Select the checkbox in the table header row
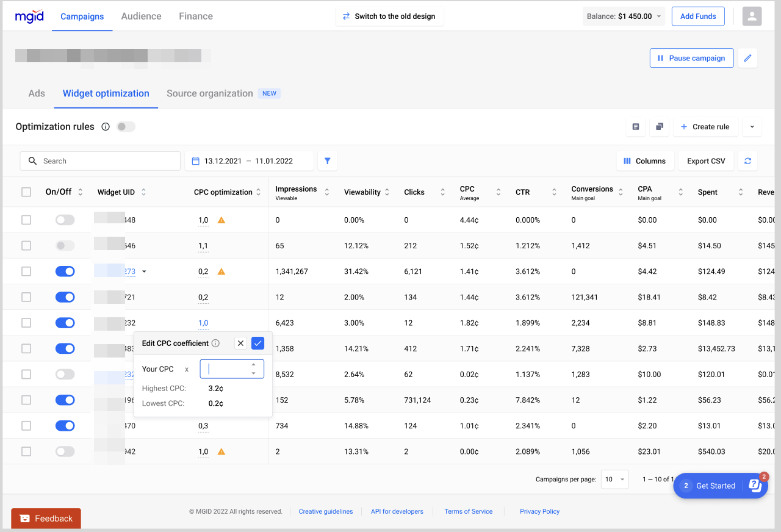This screenshot has height=532, width=781. tap(26, 192)
